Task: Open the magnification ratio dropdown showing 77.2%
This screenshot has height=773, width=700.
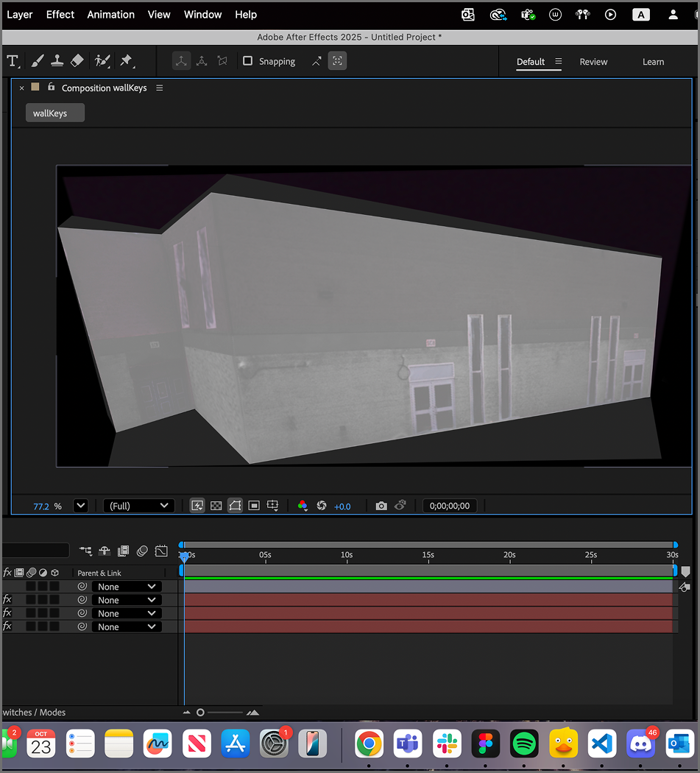Action: pyautogui.click(x=80, y=506)
